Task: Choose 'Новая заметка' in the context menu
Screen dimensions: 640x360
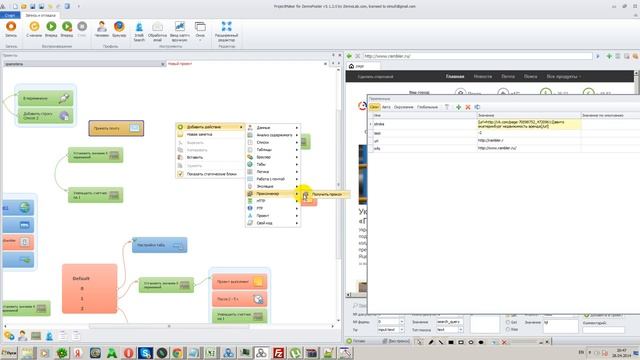Action: 210,134
